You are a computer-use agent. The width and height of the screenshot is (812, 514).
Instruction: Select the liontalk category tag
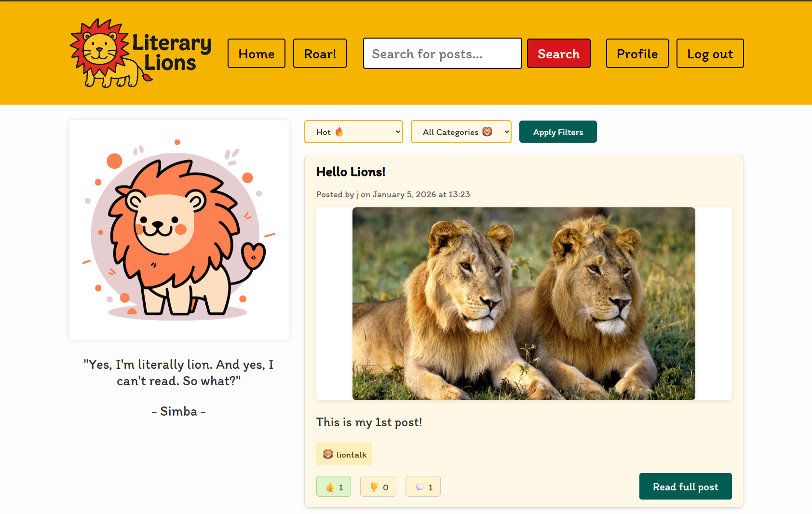(x=344, y=454)
